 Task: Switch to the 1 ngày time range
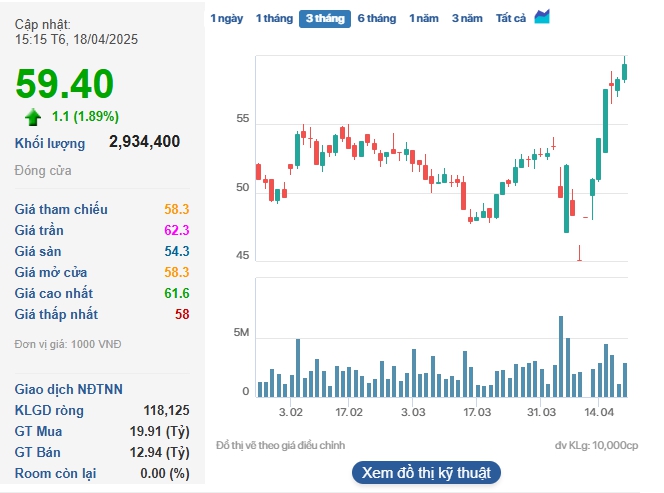226,19
